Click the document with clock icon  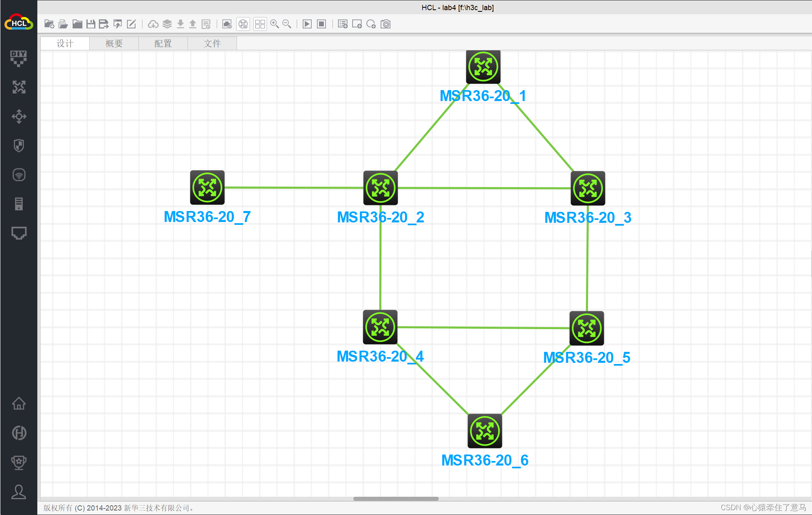[206, 24]
